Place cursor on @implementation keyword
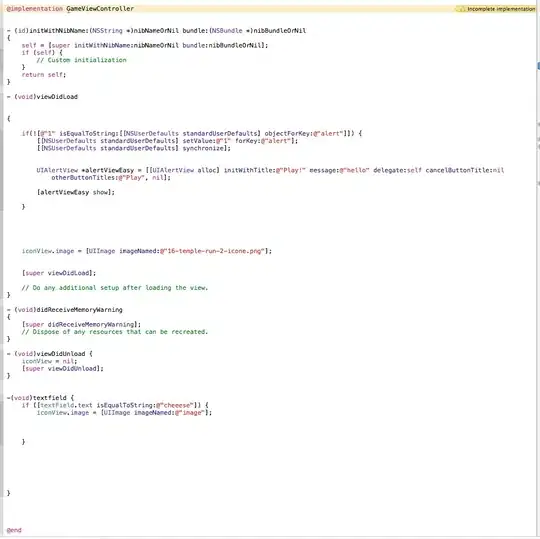The height and width of the screenshot is (539, 540). (x=34, y=9)
